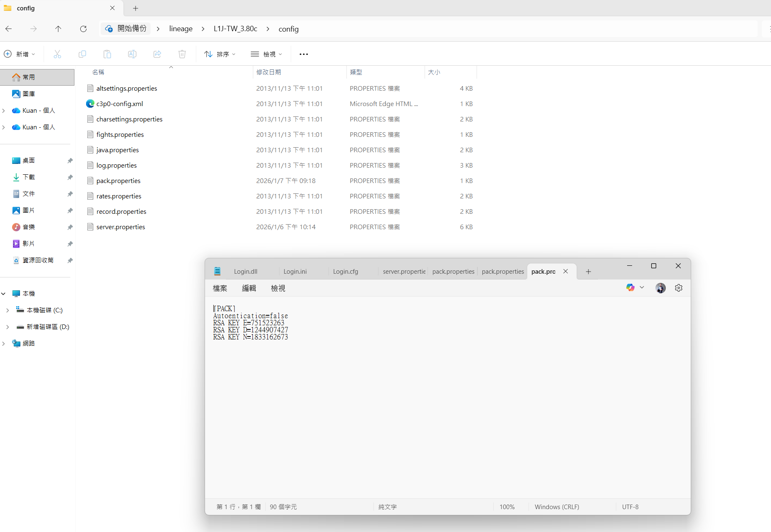Collapse 本機 tree node
This screenshot has height=532, width=771.
(x=3, y=294)
